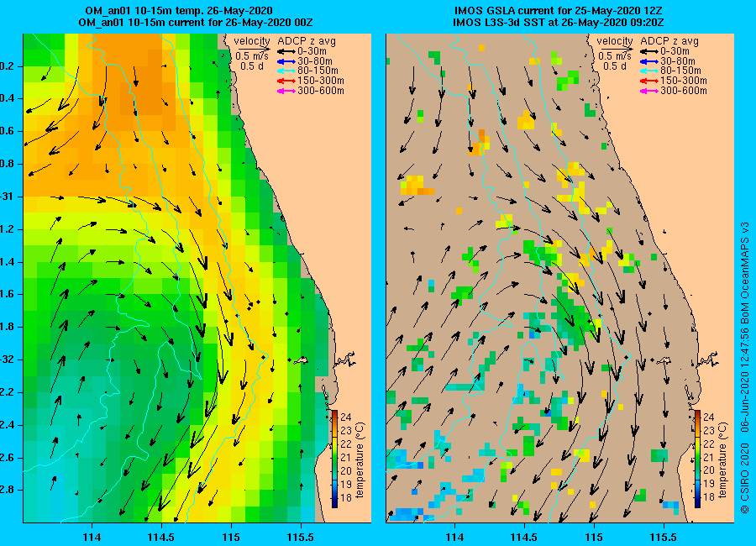Click the '19' value on right color bar
The height and width of the screenshot is (546, 756).
[x=708, y=485]
